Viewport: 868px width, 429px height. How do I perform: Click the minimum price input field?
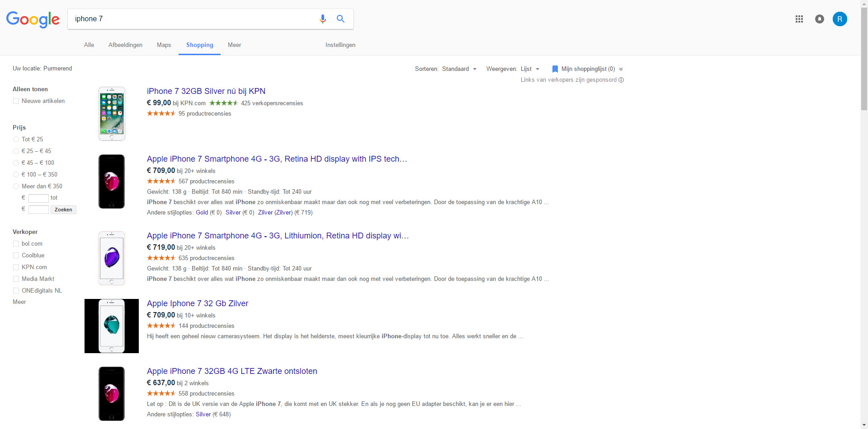pos(38,198)
